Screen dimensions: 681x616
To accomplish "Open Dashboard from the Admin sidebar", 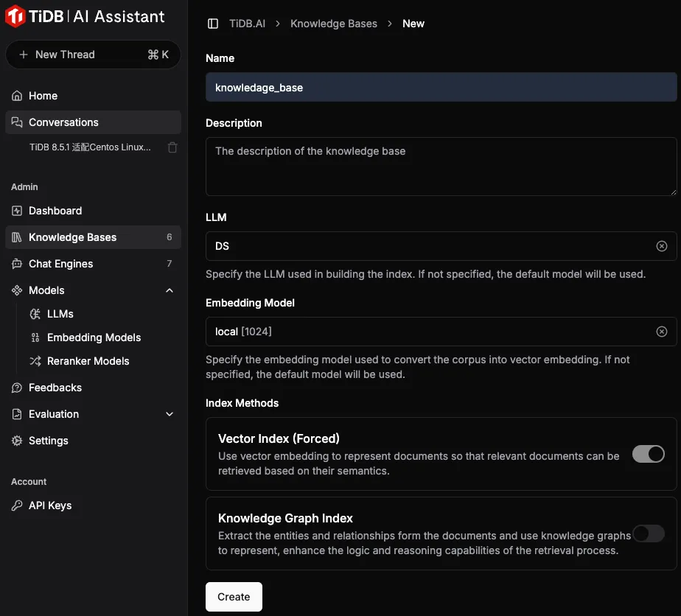I will coord(55,211).
